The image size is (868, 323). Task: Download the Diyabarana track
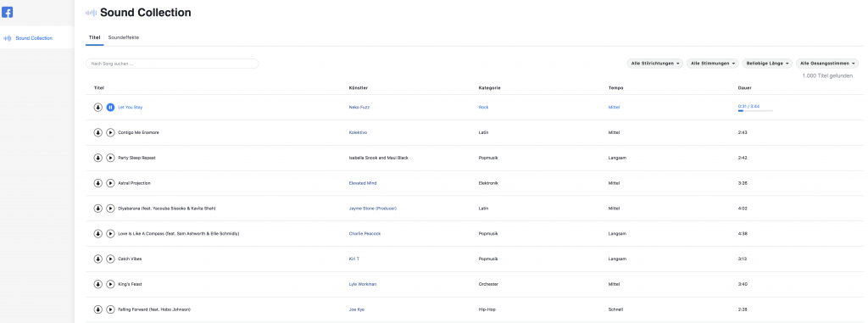point(98,209)
